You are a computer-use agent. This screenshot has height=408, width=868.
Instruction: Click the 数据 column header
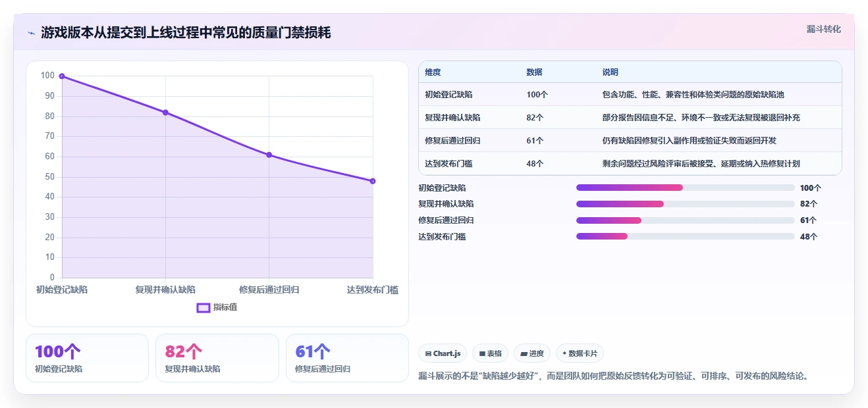pyautogui.click(x=534, y=72)
